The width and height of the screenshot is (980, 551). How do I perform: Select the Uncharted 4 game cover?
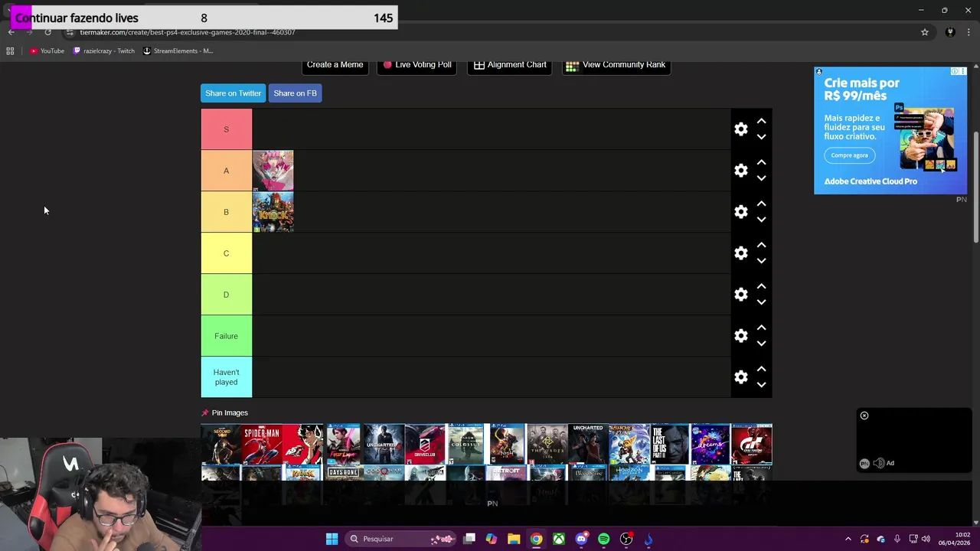pos(384,444)
